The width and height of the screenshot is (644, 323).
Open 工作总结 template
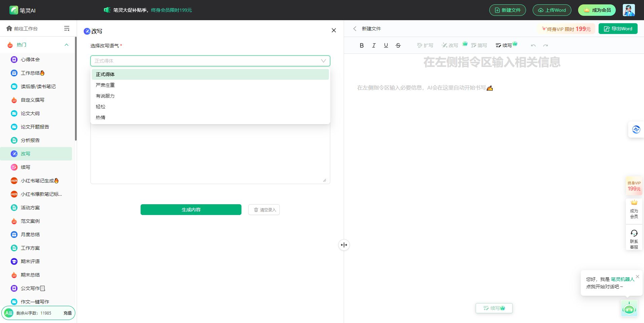point(36,73)
